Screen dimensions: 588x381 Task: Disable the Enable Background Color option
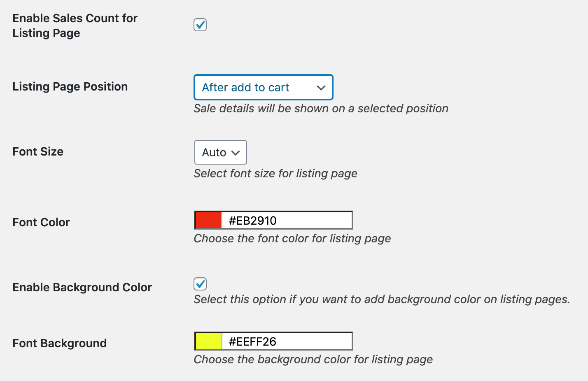(200, 284)
